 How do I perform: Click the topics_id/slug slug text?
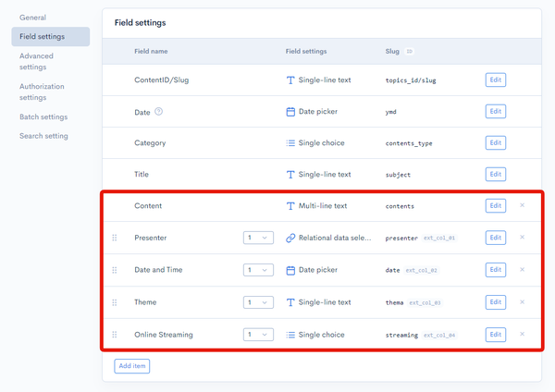click(x=411, y=80)
